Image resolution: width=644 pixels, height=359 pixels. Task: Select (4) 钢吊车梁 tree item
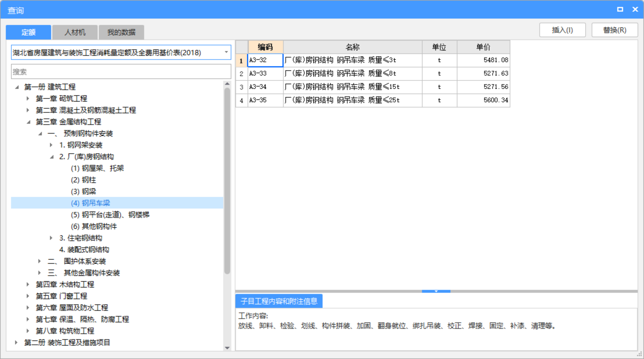coord(90,203)
